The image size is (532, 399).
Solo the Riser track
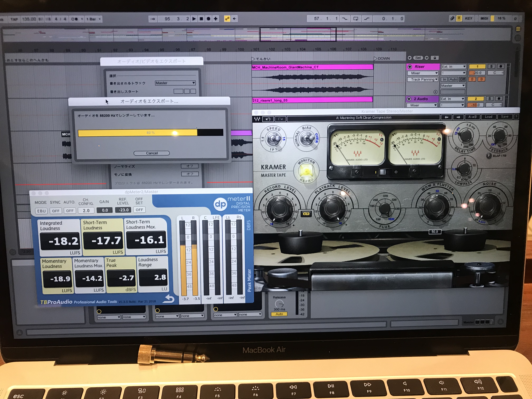pyautogui.click(x=491, y=66)
